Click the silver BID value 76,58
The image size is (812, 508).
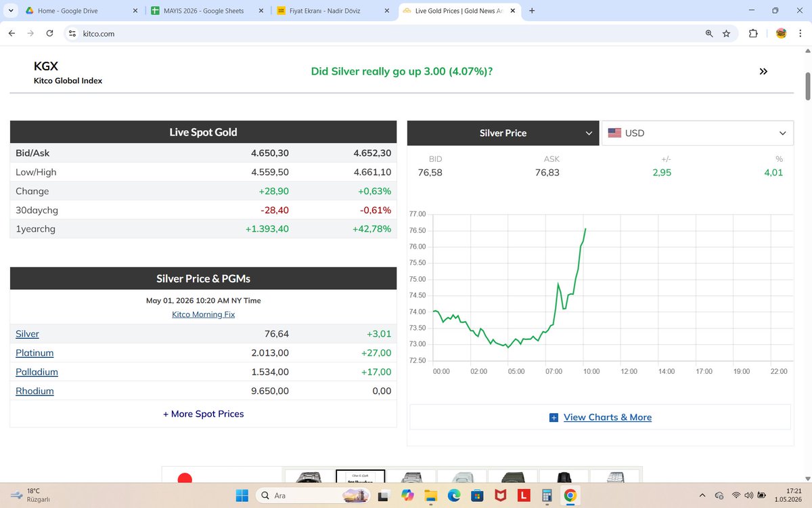pyautogui.click(x=430, y=173)
